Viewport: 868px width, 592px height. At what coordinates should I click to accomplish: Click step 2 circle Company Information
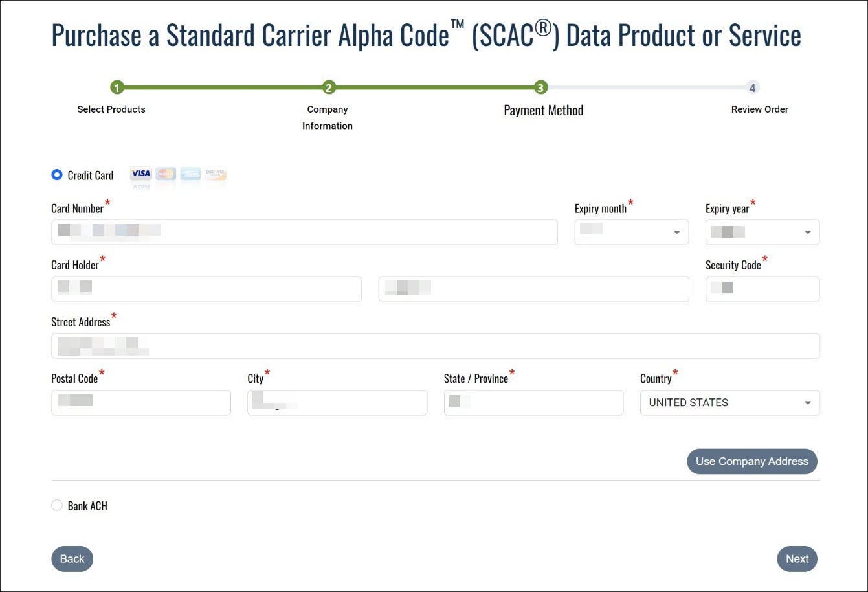[x=329, y=88]
